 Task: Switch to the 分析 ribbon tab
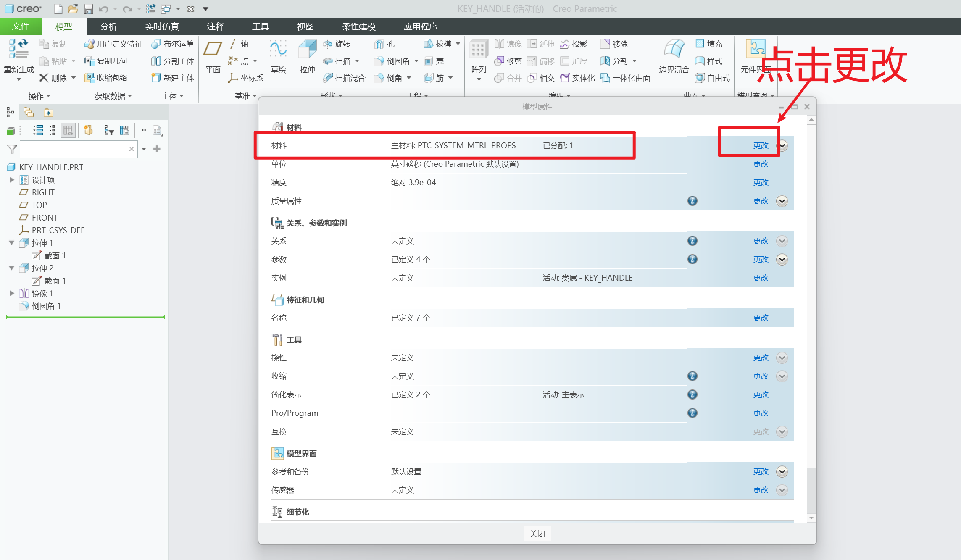[x=108, y=26]
